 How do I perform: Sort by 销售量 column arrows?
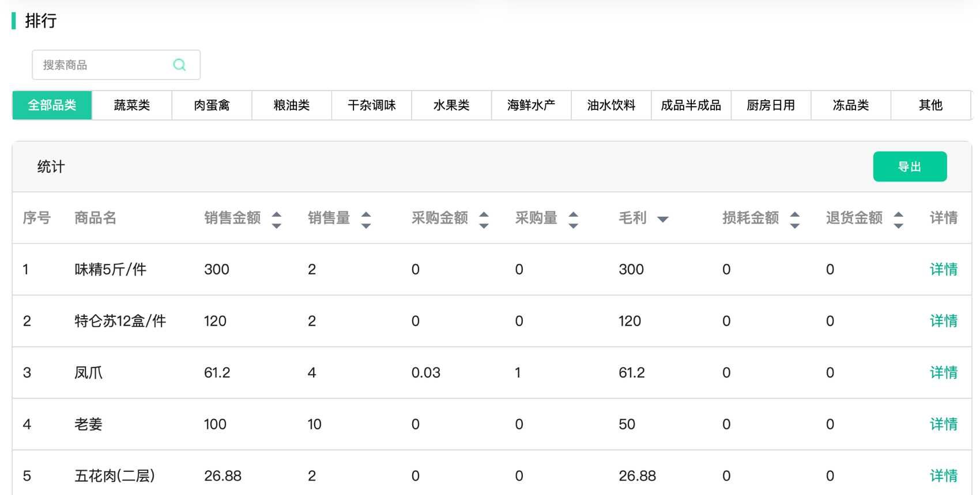coord(366,220)
